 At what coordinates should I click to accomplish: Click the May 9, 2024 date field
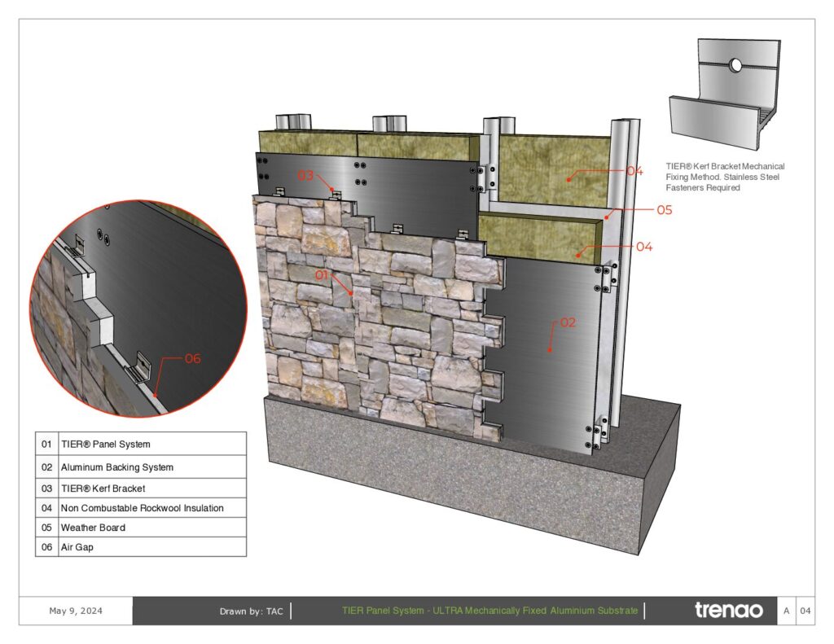tap(76, 611)
